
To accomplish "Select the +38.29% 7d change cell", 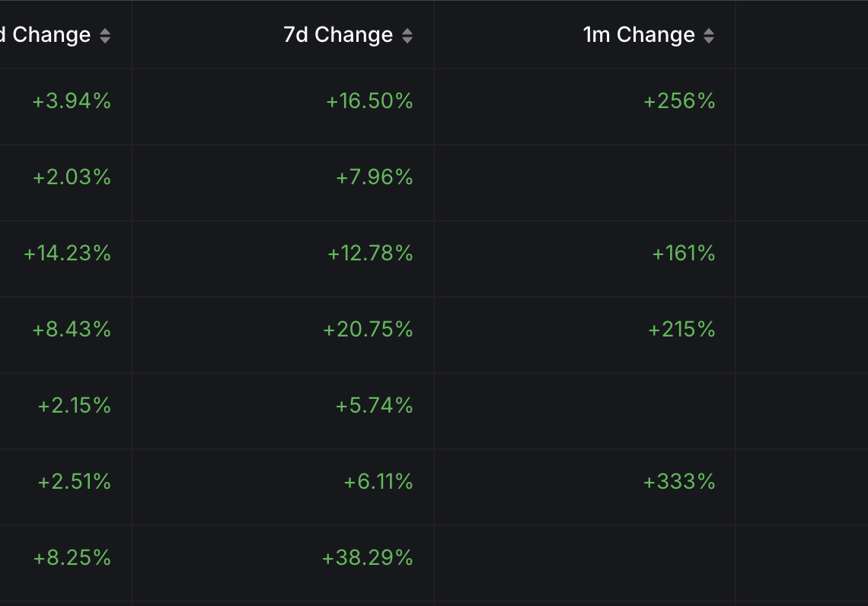I will tap(367, 558).
